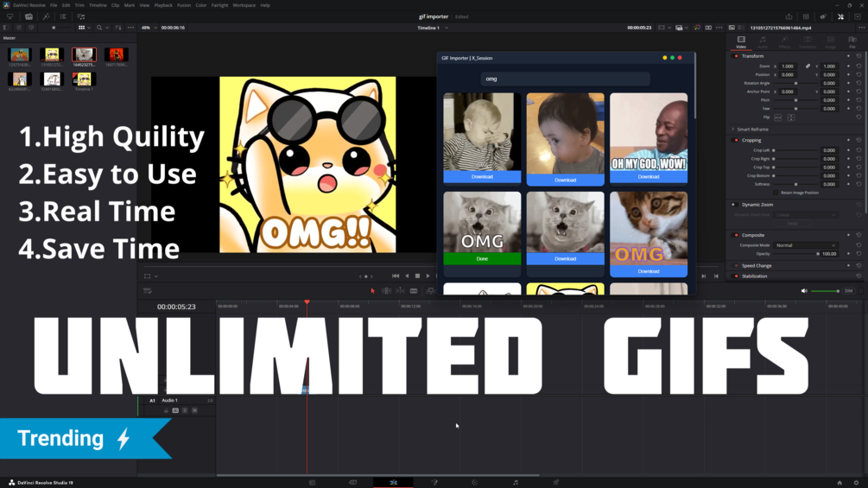Open the Project Manager home icon
Image resolution: width=868 pixels, height=488 pixels.
click(839, 483)
